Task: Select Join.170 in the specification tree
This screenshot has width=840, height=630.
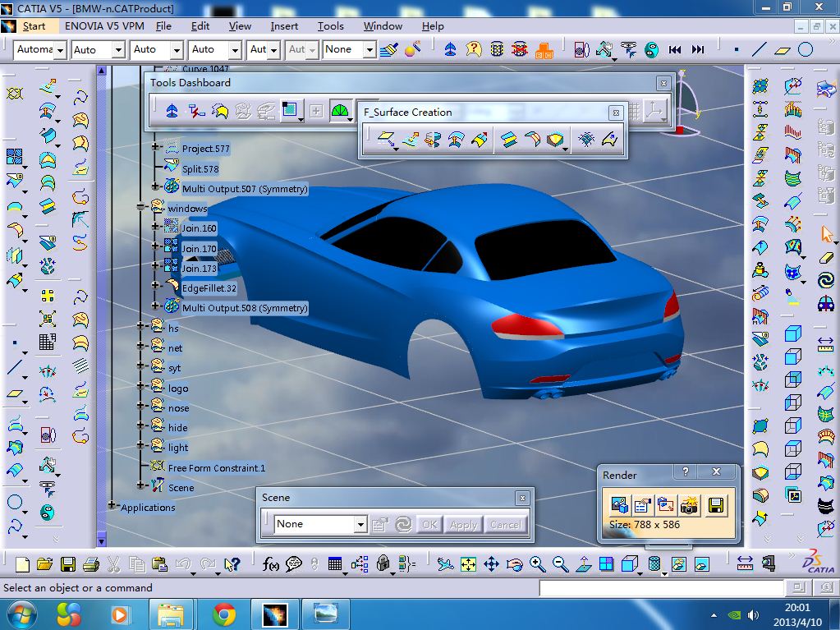Action: coord(200,249)
